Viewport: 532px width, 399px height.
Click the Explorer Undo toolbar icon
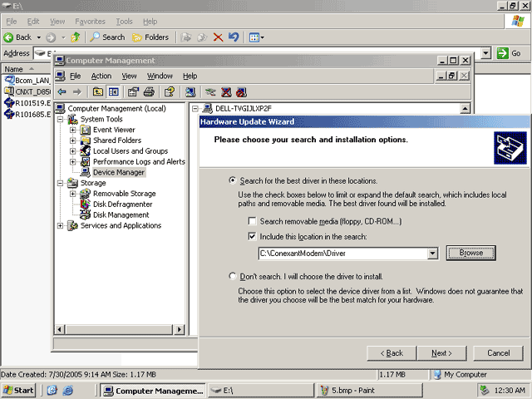(x=234, y=37)
